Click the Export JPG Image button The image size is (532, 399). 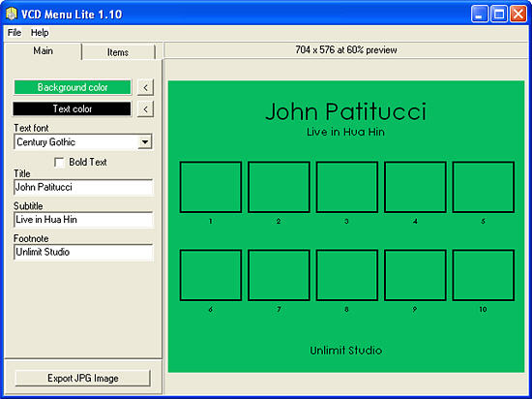coord(83,378)
